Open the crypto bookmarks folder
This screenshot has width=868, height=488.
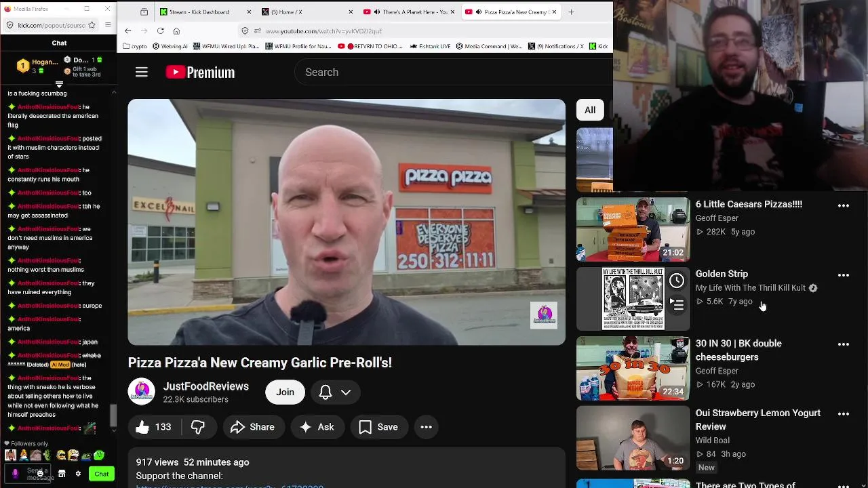point(134,46)
